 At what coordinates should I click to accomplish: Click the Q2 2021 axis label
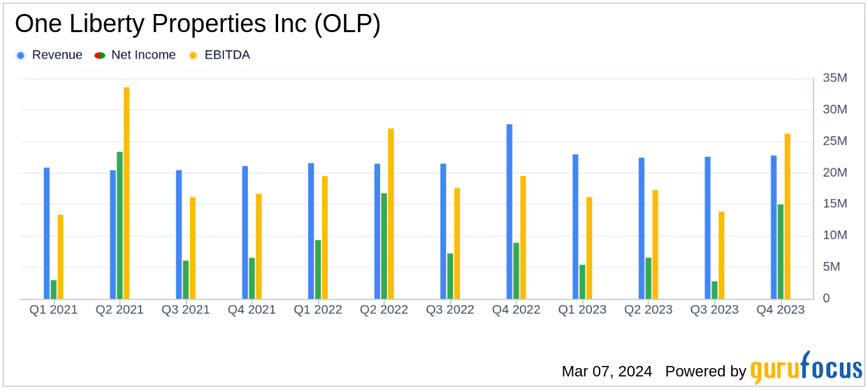click(120, 309)
